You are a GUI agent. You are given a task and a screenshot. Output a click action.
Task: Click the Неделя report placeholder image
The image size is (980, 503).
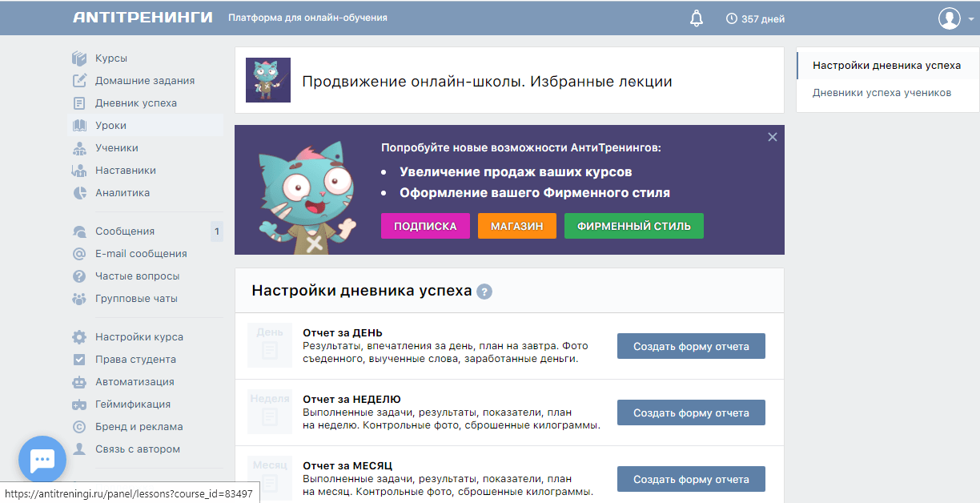coord(270,412)
